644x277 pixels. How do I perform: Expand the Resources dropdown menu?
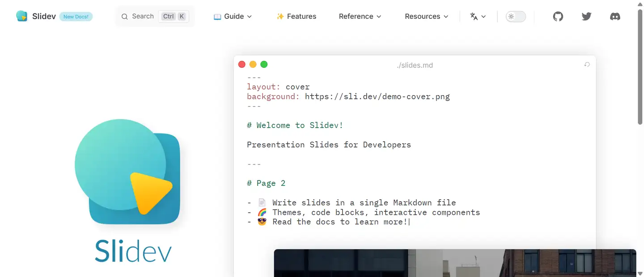point(427,17)
